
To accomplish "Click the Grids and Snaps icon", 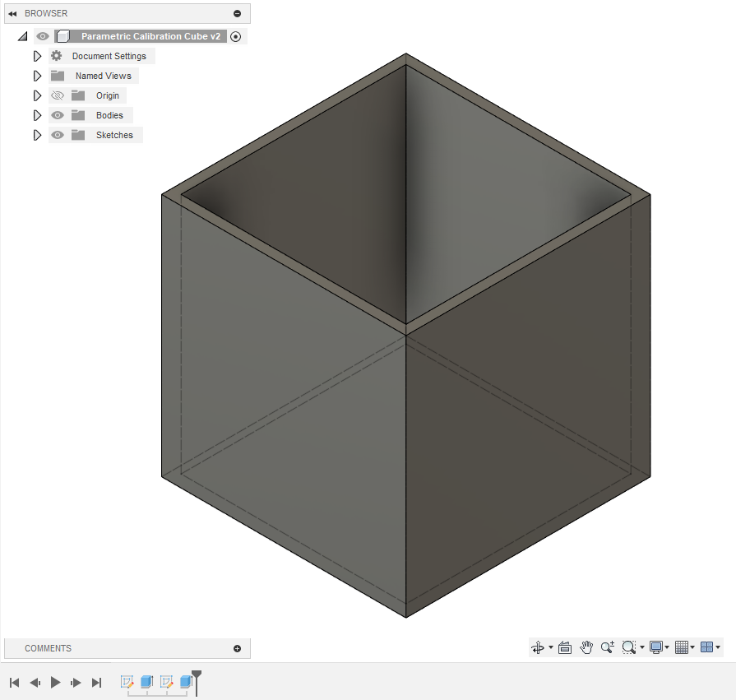I will pyautogui.click(x=683, y=647).
